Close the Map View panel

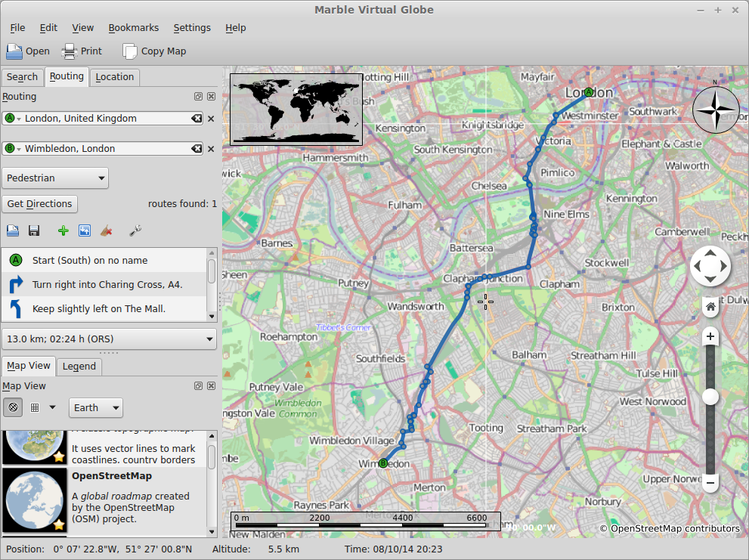pos(211,385)
